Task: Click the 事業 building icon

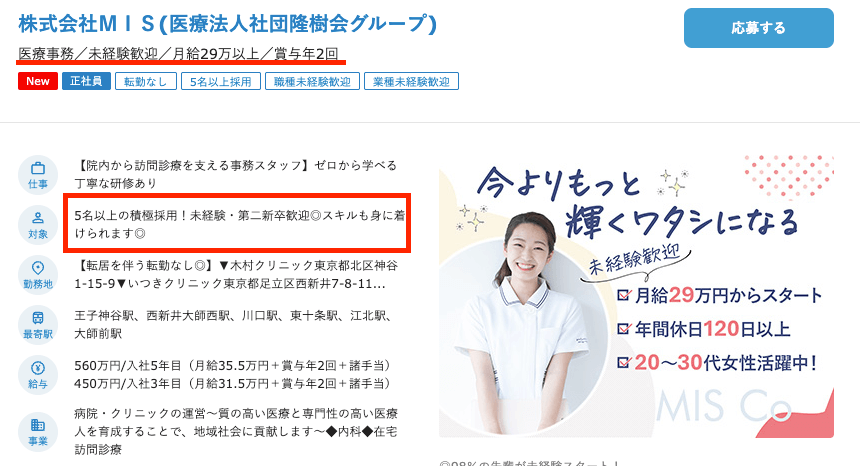Action: 38,431
